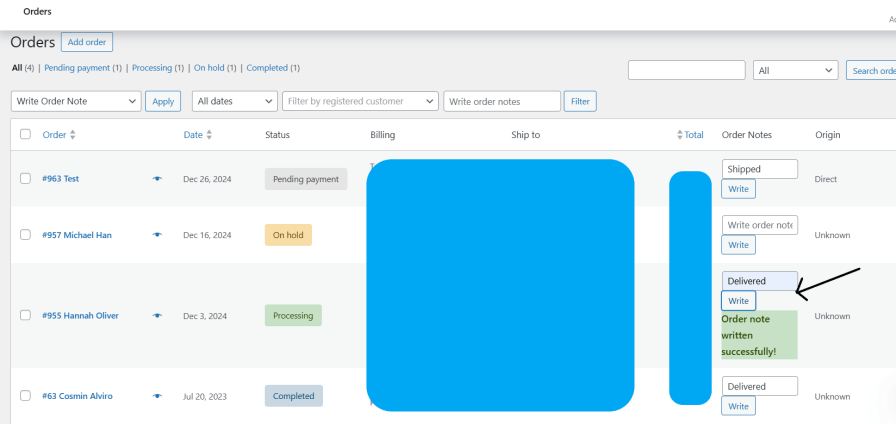896x424 pixels.
Task: Focus the orders search text field
Action: click(687, 70)
